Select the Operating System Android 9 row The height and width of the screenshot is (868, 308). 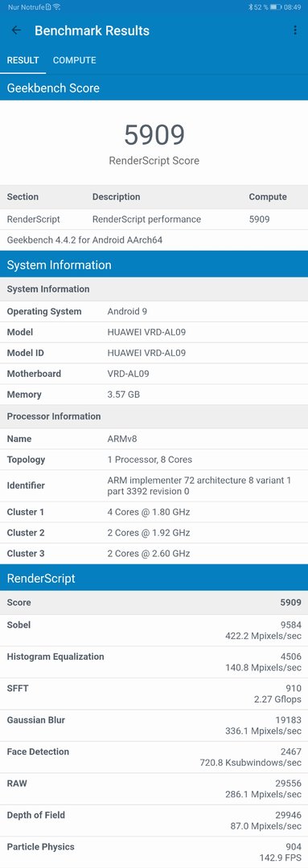tap(154, 311)
